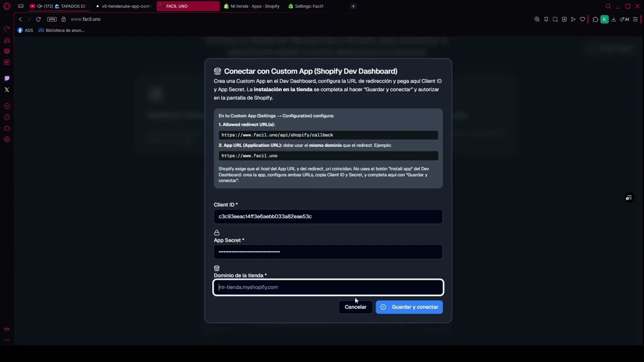This screenshot has height=362, width=644.
Task: Open the green K profile extension
Action: [x=604, y=19]
